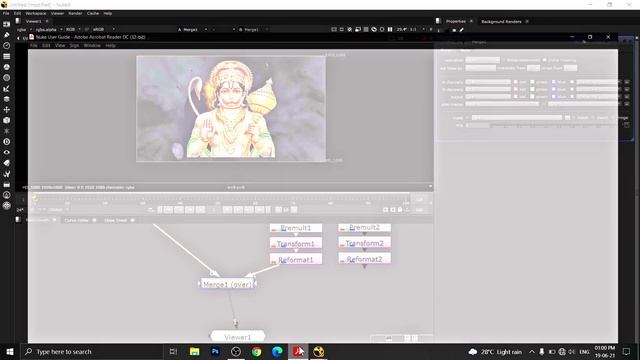Open the Transform nodes icon
The height and width of the screenshot is (360, 640).
click(7, 109)
